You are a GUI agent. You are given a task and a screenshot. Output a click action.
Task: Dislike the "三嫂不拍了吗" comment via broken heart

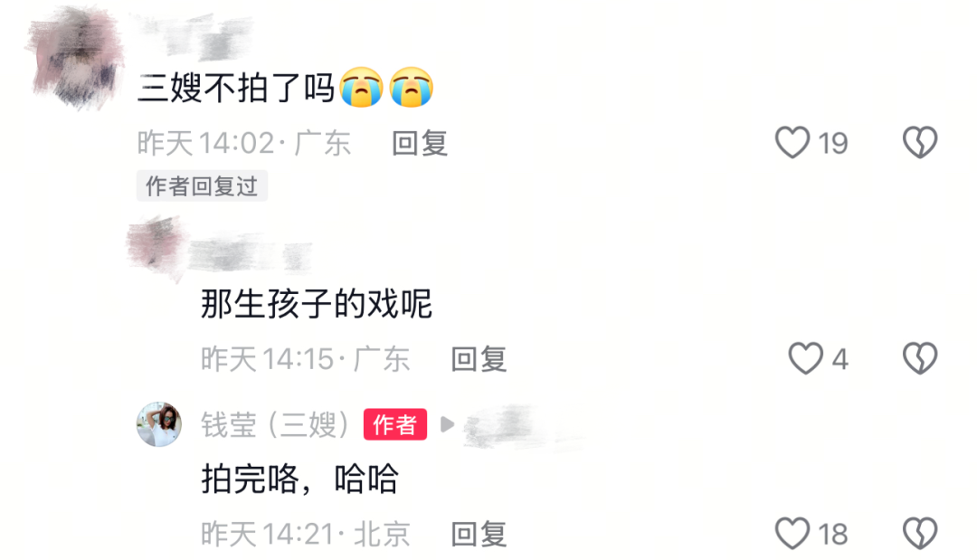point(920,143)
